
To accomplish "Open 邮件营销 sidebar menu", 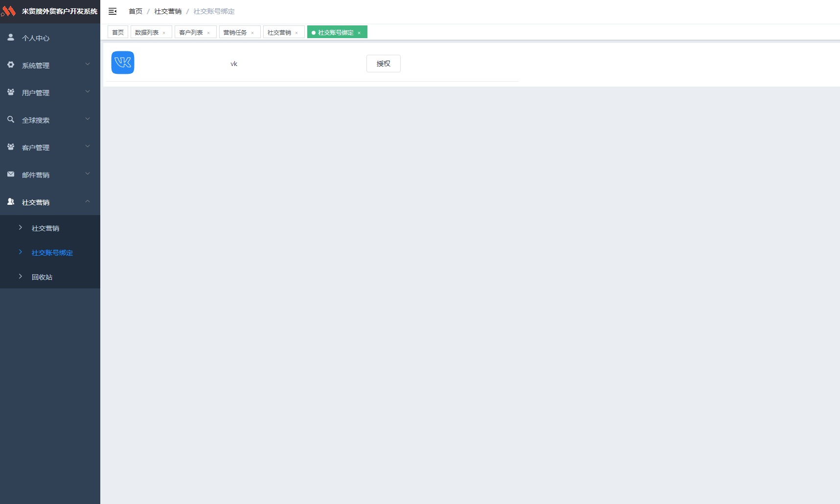I will coord(50,175).
